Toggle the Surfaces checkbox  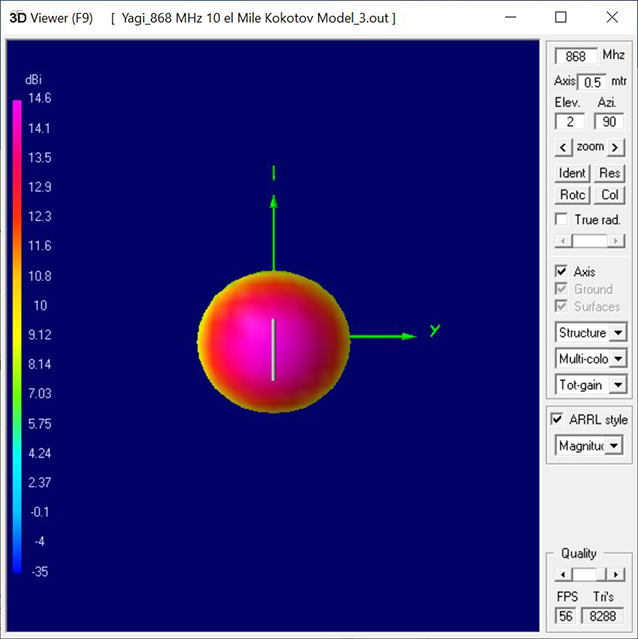561,306
